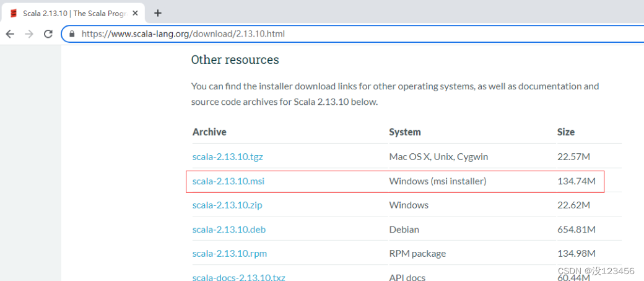Download scala-2.13.10.tgz archive

tap(227, 157)
